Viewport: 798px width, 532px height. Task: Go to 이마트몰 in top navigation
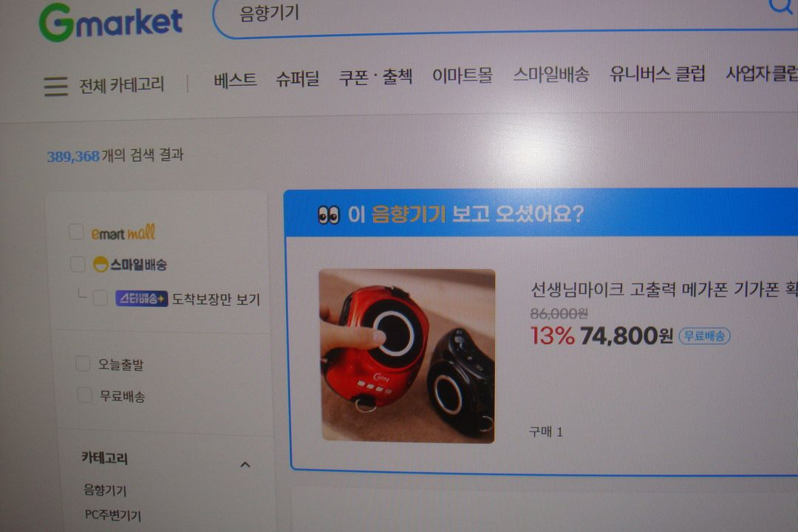pos(462,75)
